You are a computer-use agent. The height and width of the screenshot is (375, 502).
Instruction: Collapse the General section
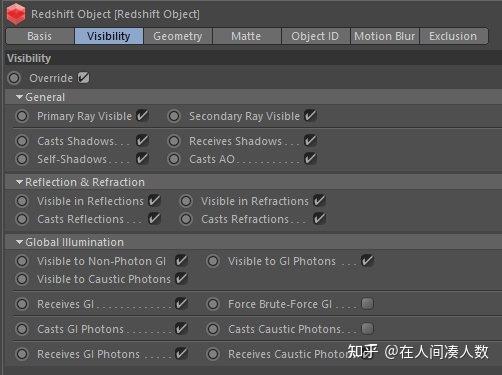[19, 97]
